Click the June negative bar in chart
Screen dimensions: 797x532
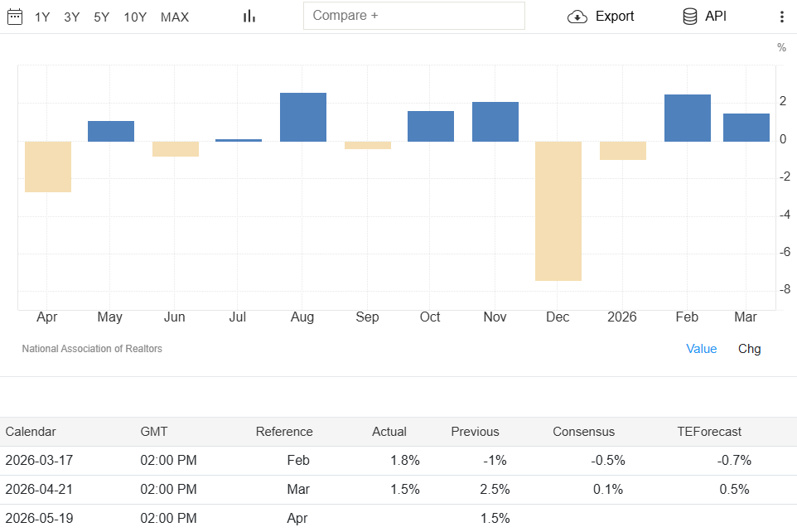[x=176, y=149]
